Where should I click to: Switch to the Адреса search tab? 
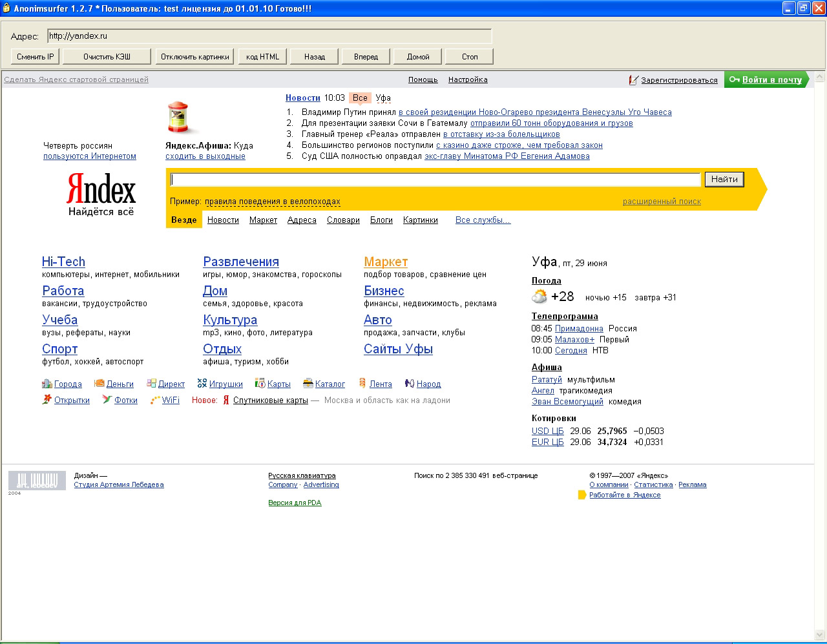point(302,220)
